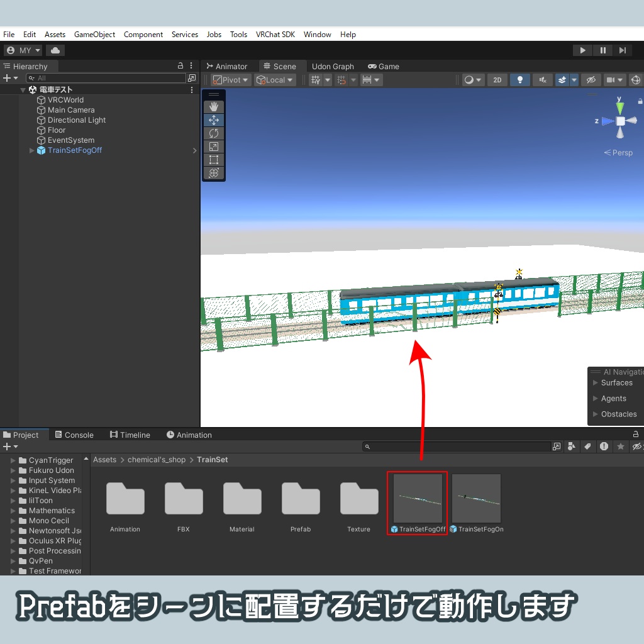Activate the Rotate tool
Screen dimensions: 644x644
[213, 133]
